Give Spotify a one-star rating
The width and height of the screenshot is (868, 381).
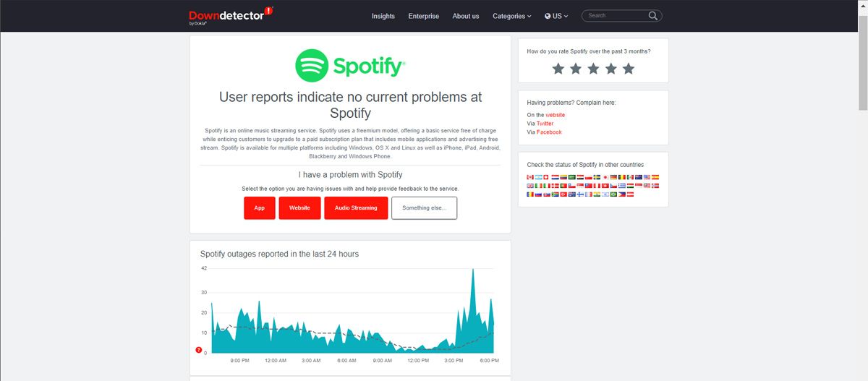pos(558,69)
